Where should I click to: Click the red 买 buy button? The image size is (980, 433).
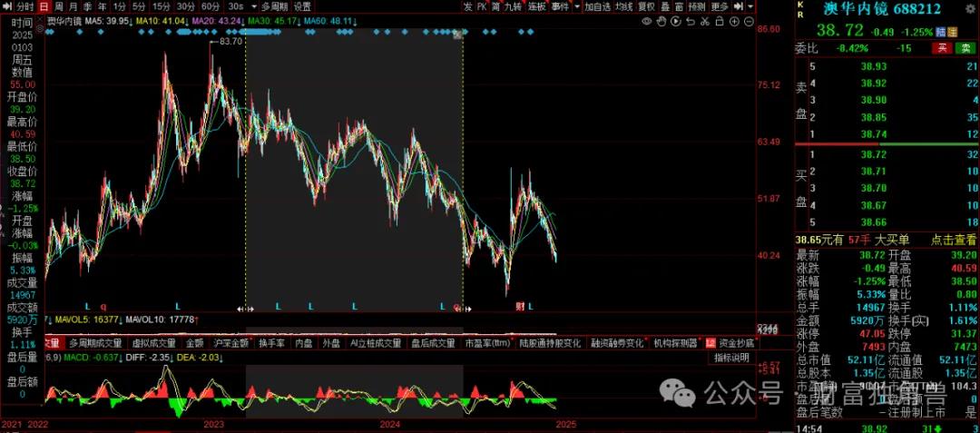click(940, 48)
